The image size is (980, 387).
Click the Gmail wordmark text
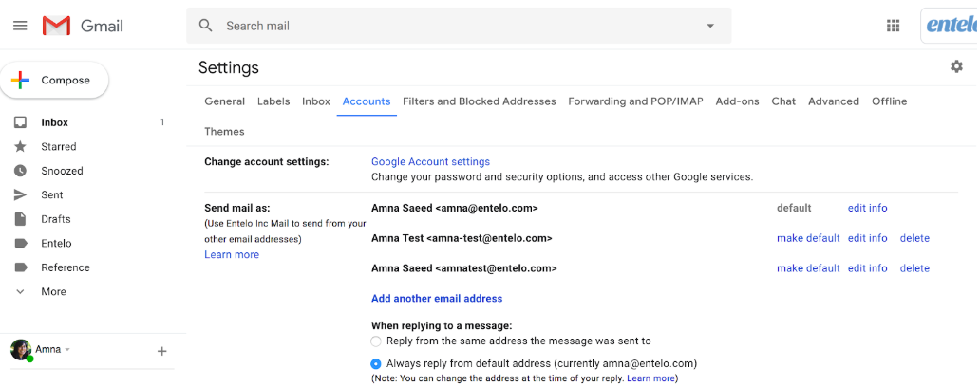(102, 27)
